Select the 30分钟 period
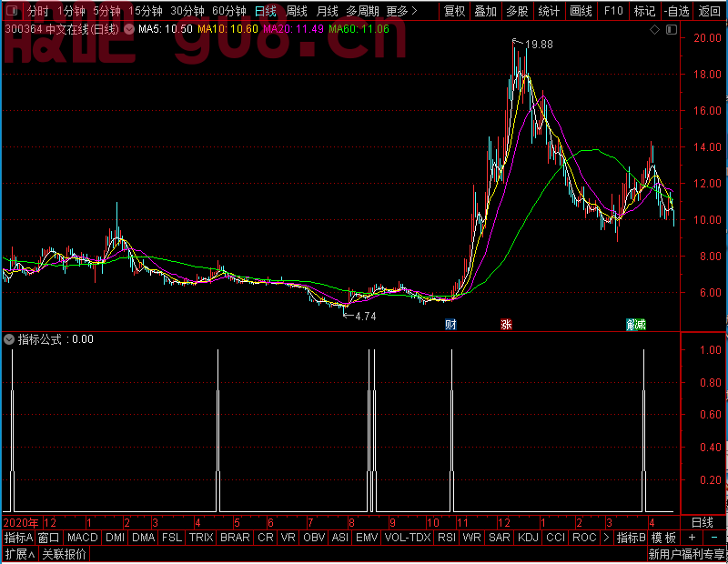 pyautogui.click(x=187, y=11)
